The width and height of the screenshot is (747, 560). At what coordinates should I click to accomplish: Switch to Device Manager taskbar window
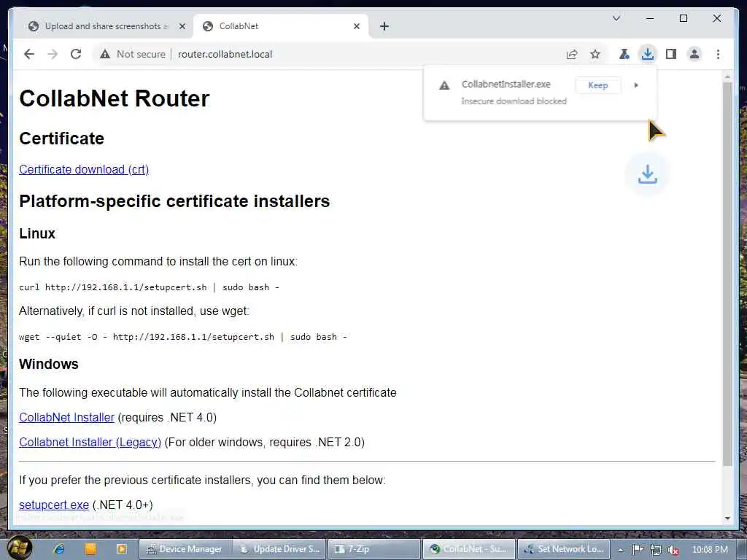coord(185,549)
